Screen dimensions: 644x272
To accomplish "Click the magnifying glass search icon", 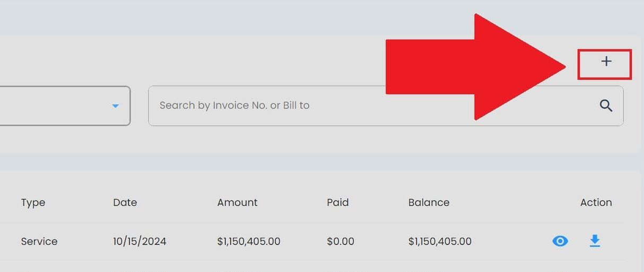I will click(606, 106).
